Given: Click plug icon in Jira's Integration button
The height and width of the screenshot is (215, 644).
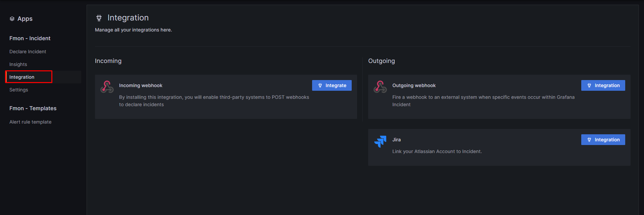Looking at the screenshot, I should [x=589, y=140].
